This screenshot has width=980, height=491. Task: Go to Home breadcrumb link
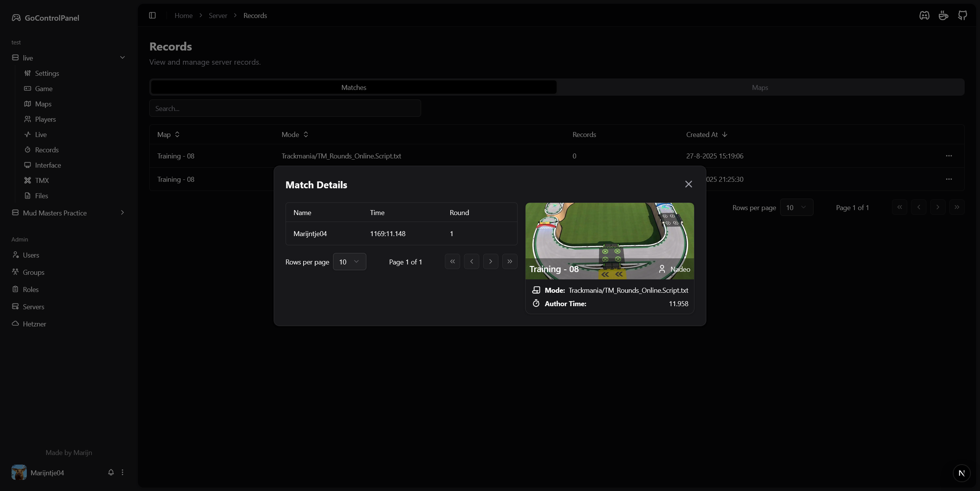[183, 15]
